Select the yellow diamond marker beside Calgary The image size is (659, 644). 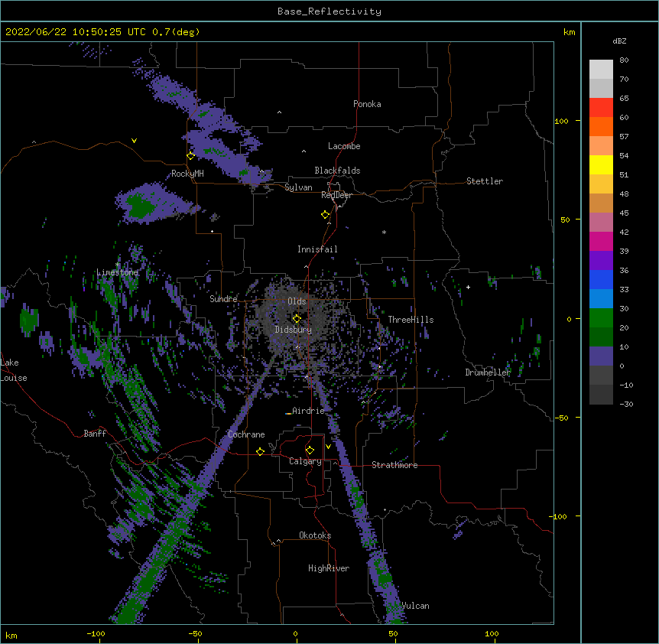coord(310,450)
